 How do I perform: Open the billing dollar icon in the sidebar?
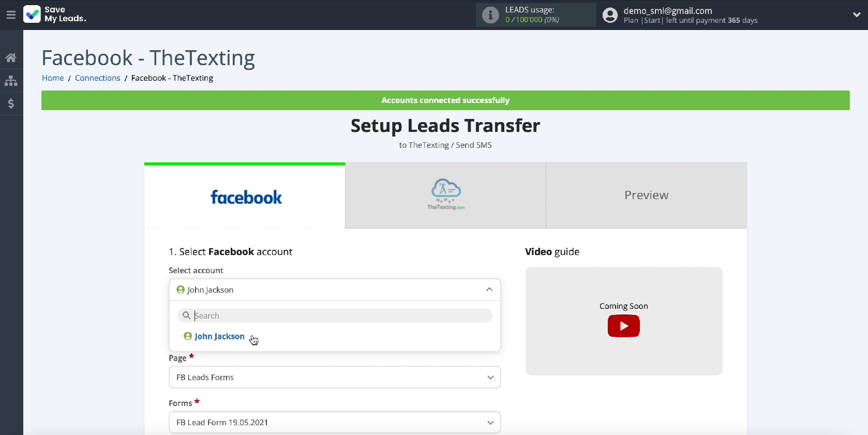11,103
